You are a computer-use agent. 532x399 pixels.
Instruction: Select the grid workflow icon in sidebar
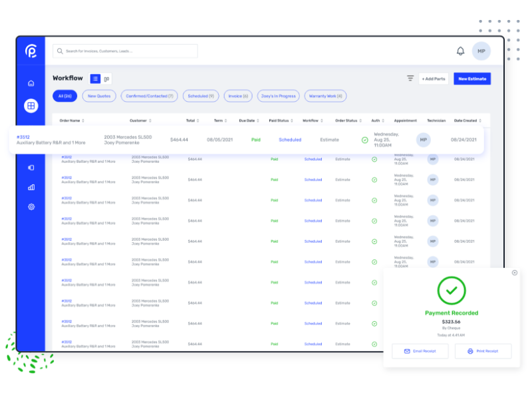pyautogui.click(x=31, y=106)
